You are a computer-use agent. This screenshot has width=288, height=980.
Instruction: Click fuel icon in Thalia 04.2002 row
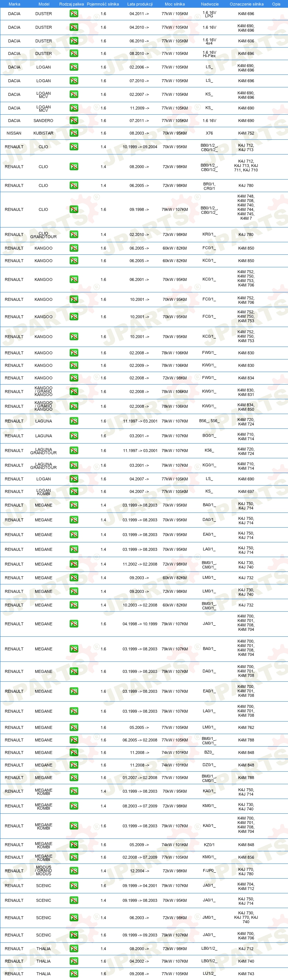pyautogui.click(x=74, y=962)
